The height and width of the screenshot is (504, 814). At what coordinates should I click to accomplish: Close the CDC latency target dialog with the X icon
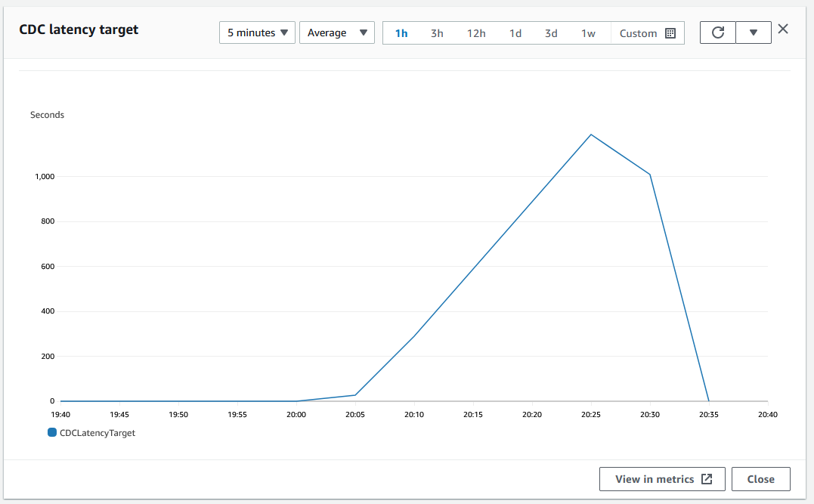[783, 29]
